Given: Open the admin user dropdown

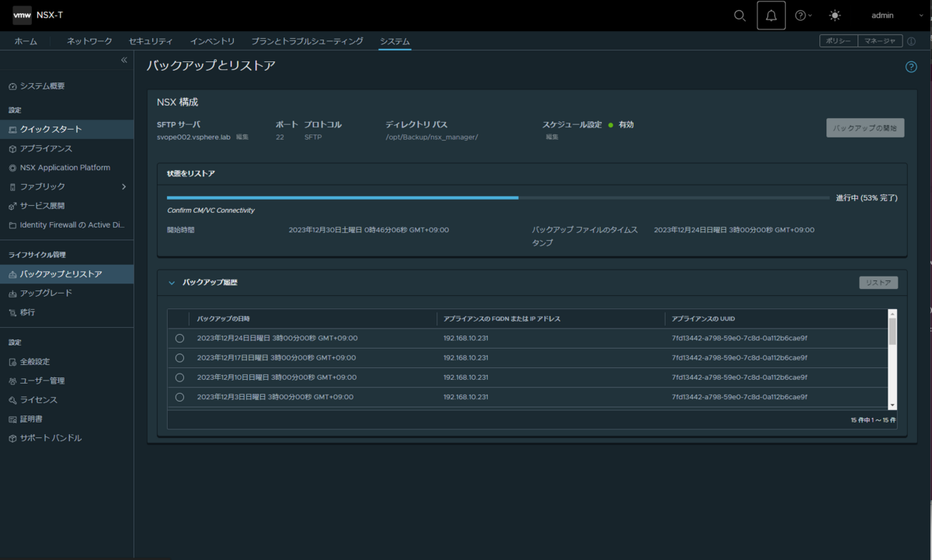Looking at the screenshot, I should 887,16.
